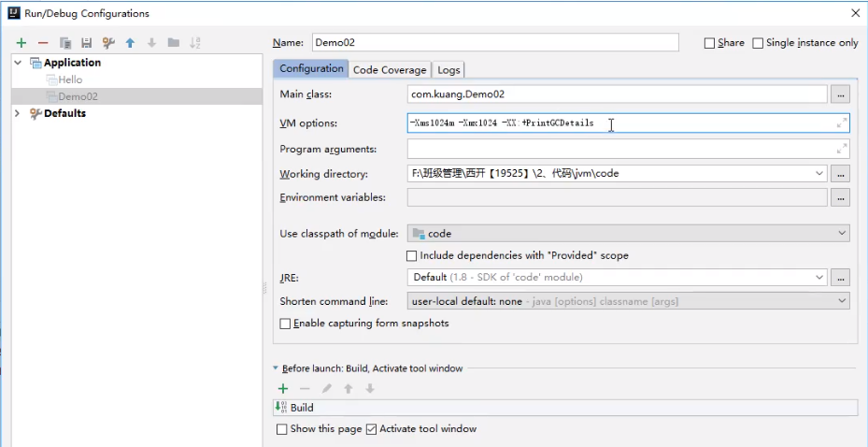
Task: Open the JRE dropdown list
Action: 819,277
